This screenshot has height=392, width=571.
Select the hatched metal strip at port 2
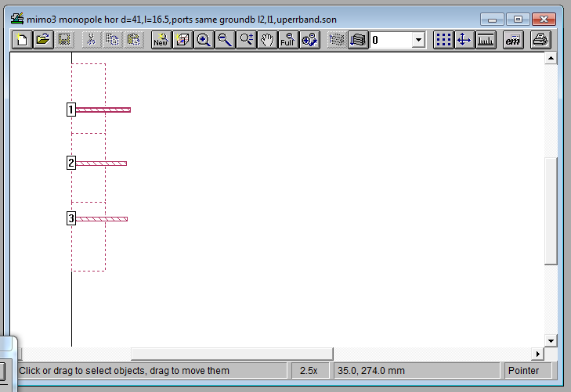pyautogui.click(x=101, y=164)
